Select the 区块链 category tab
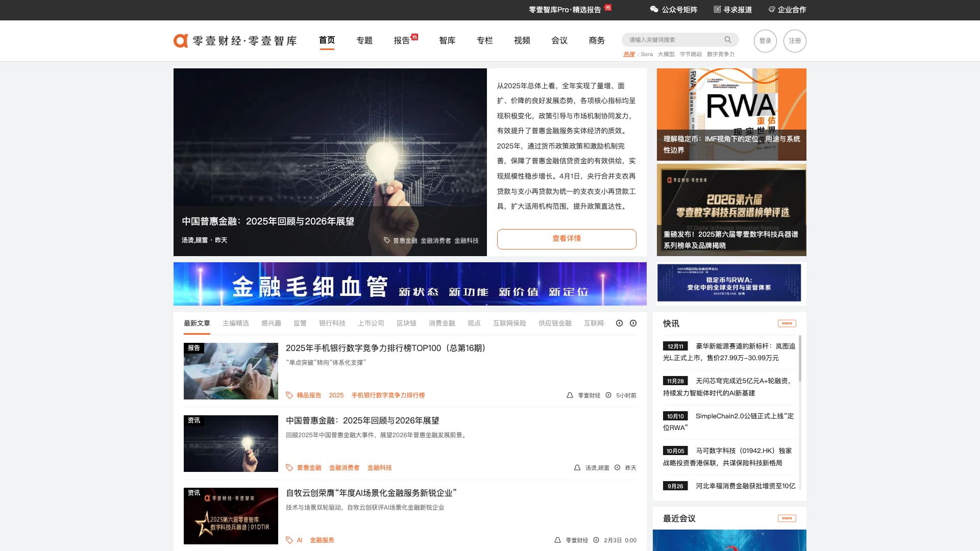The width and height of the screenshot is (980, 551). [406, 323]
